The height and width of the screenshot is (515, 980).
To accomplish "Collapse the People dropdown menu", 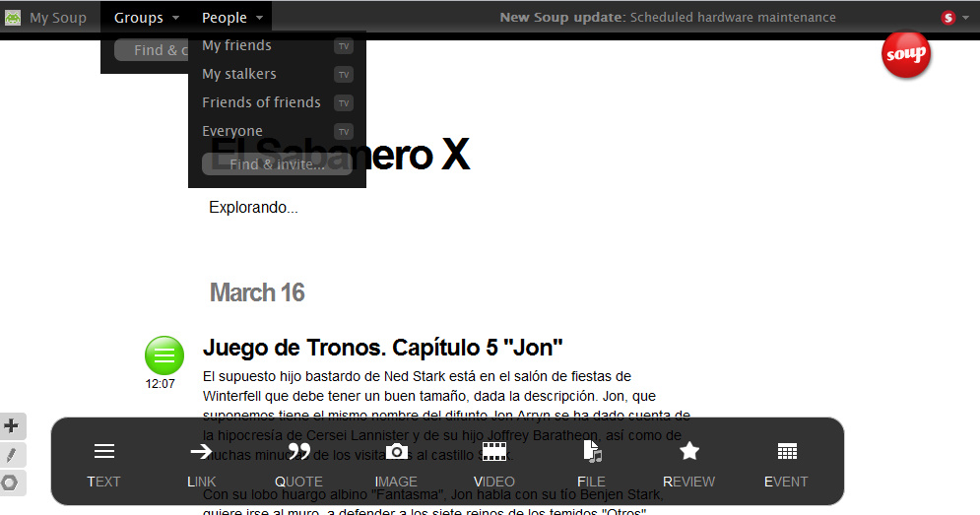I will (x=231, y=18).
